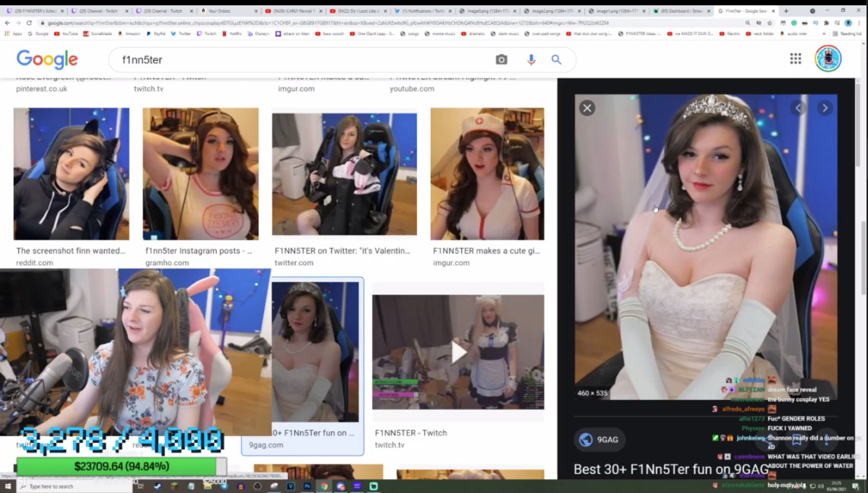Open the Google apps grid
This screenshot has height=493, width=868.
(x=796, y=59)
